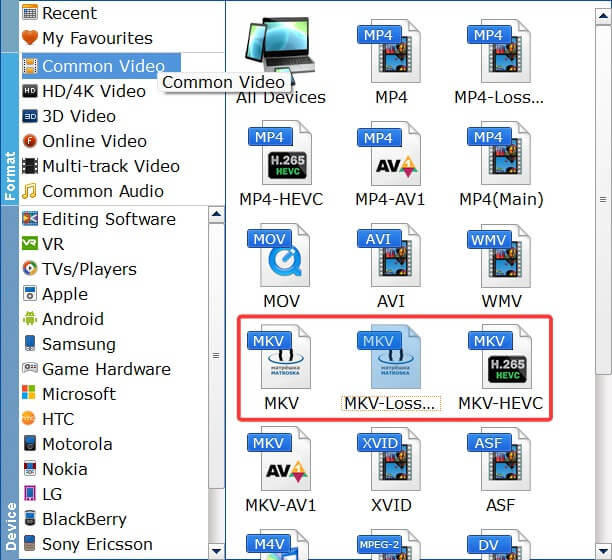Click the format grid scrollbar thumb
The width and height of the screenshot is (612, 560).
pos(603,199)
